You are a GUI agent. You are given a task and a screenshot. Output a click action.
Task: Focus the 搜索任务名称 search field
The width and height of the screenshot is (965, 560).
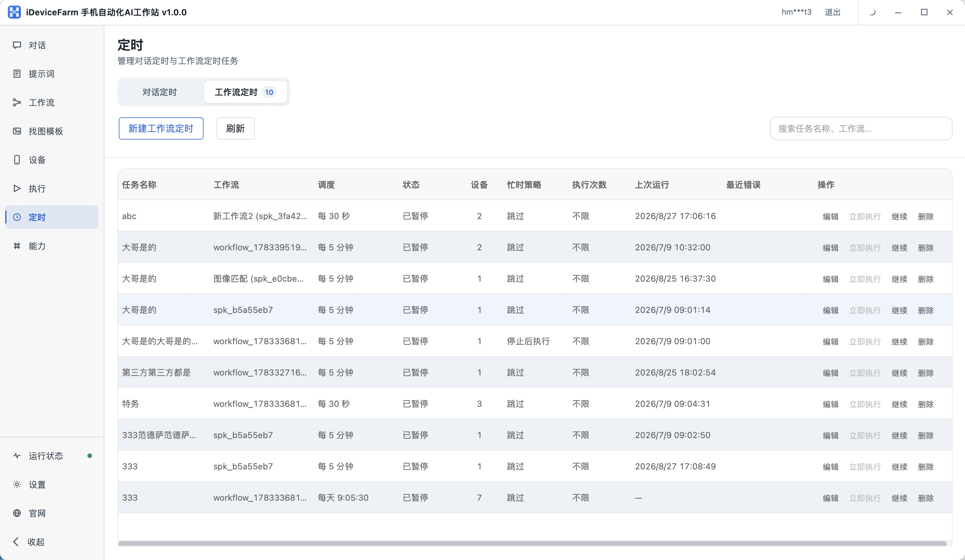[861, 128]
